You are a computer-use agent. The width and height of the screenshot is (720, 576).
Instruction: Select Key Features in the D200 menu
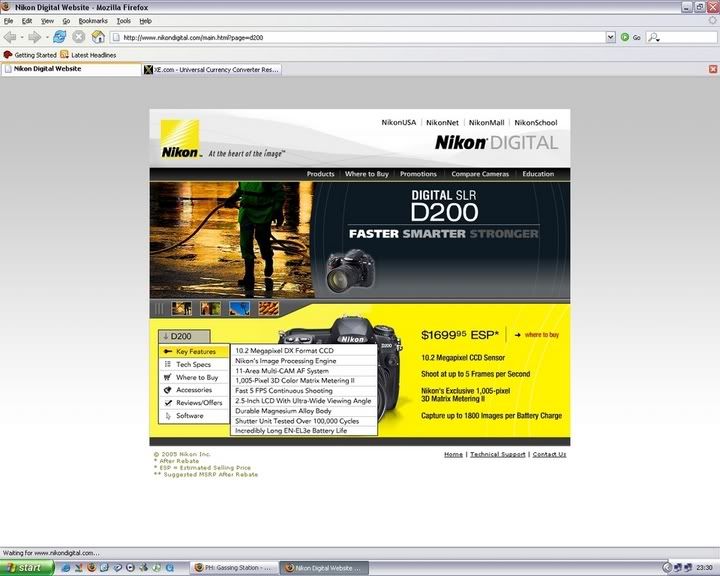[x=194, y=351]
